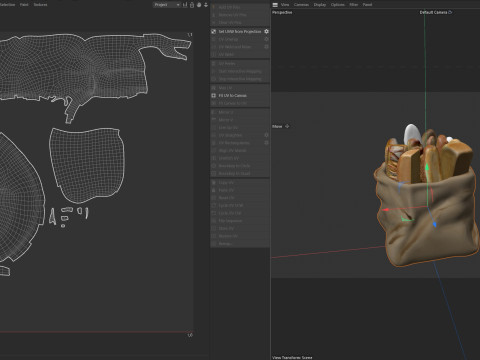This screenshot has width=480, height=360.
Task: Click the round icon beside the lock icon
Action: coord(199,5)
